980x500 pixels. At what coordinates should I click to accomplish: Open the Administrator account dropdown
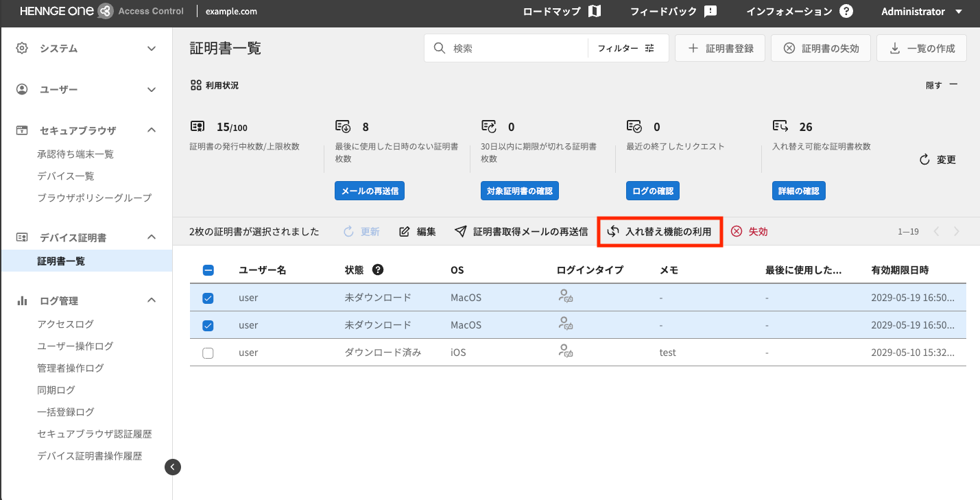pyautogui.click(x=922, y=12)
